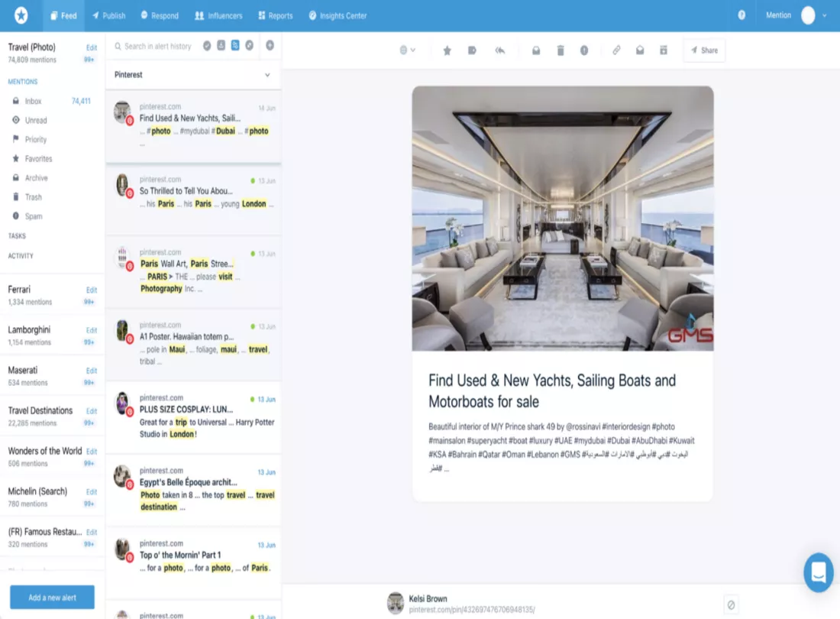This screenshot has width=840, height=619.
Task: Click the checkmark filter icon
Action: coord(207,46)
